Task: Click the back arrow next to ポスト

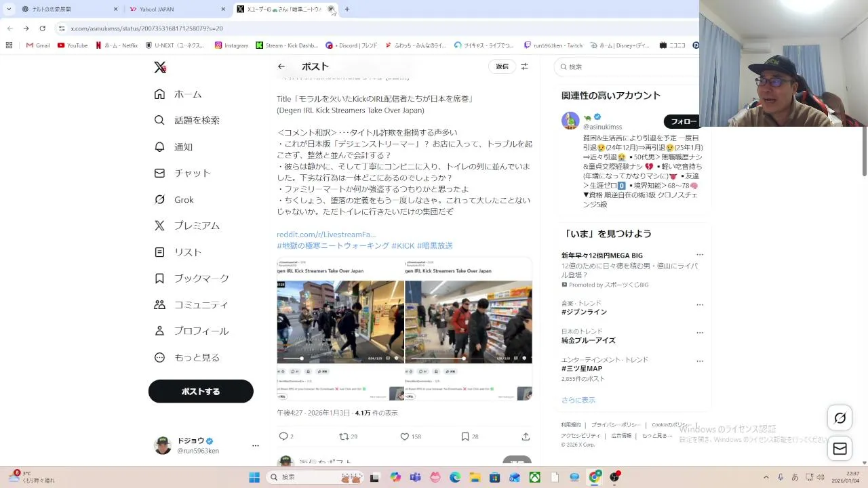Action: coord(281,66)
